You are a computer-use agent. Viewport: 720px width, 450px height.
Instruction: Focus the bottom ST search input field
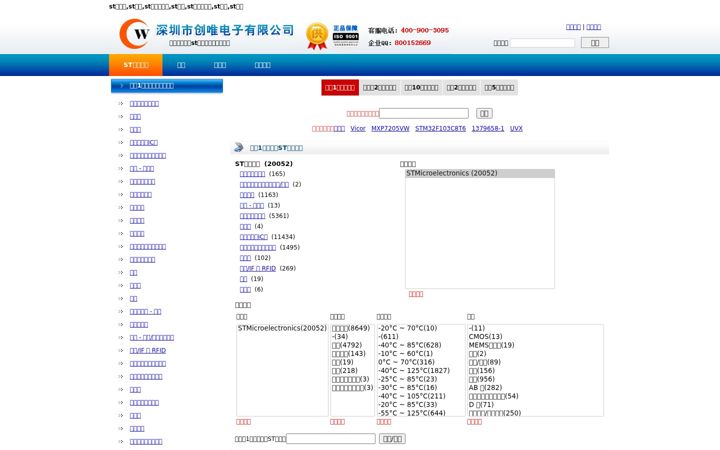click(x=331, y=439)
